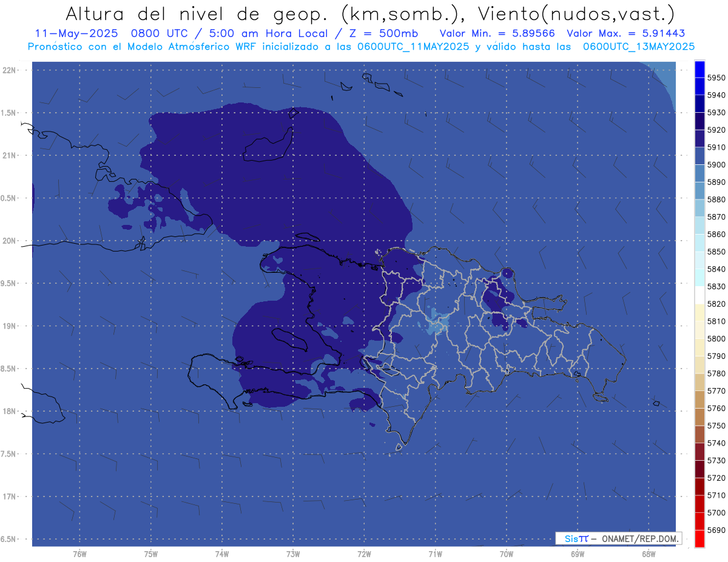
Task: Click the "5750" color bar label
Action: [716, 426]
